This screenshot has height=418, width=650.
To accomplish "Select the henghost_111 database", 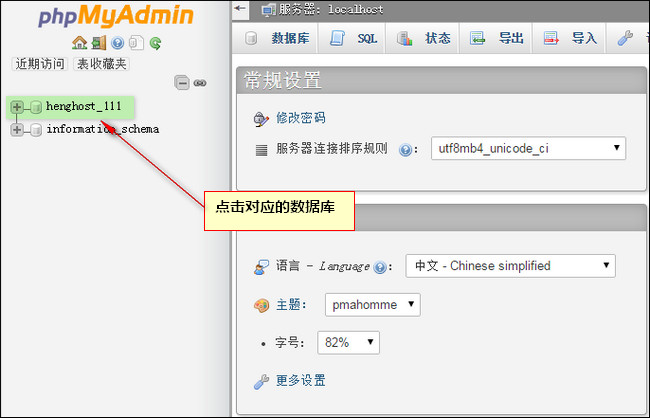I will 84,107.
